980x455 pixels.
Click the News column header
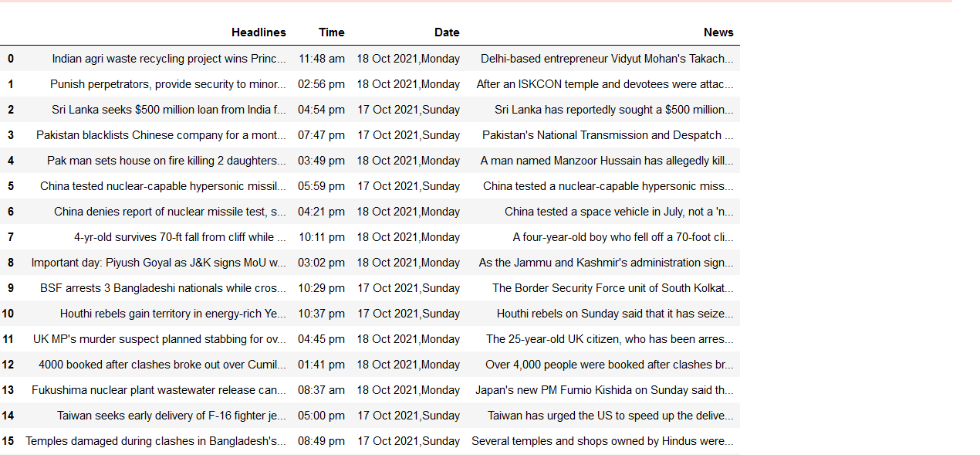718,32
